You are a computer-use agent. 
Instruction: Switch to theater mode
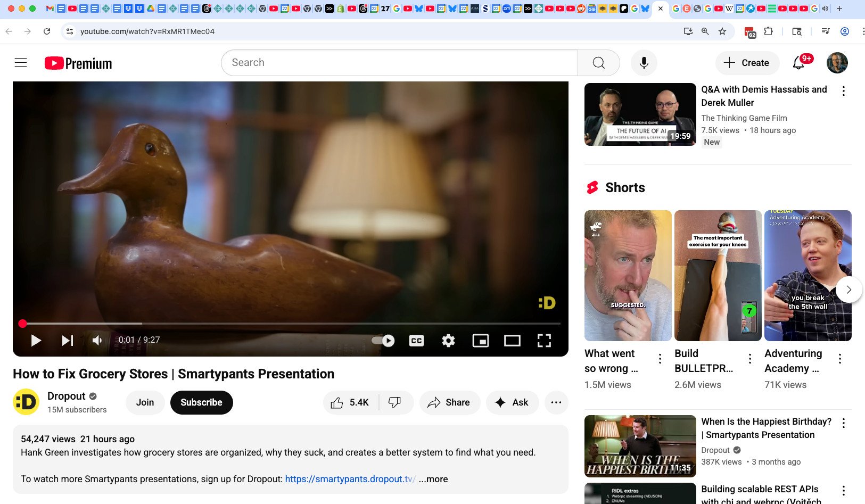pyautogui.click(x=512, y=341)
